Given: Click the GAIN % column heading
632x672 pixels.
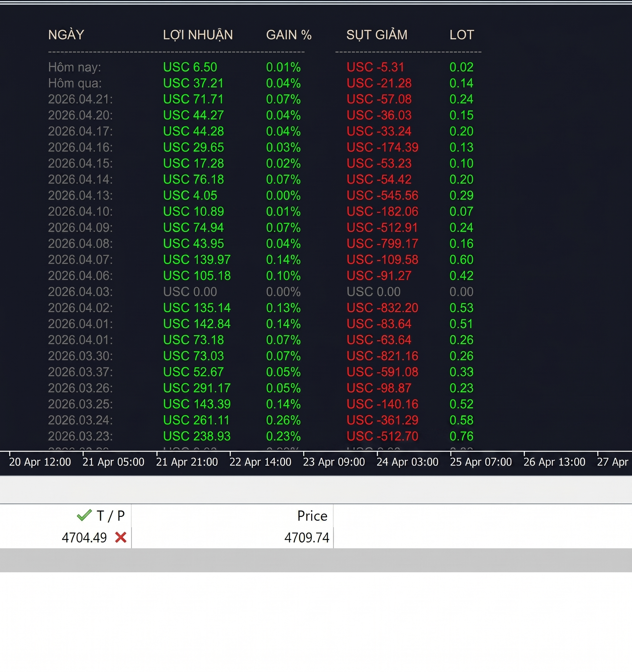Looking at the screenshot, I should click(x=289, y=35).
